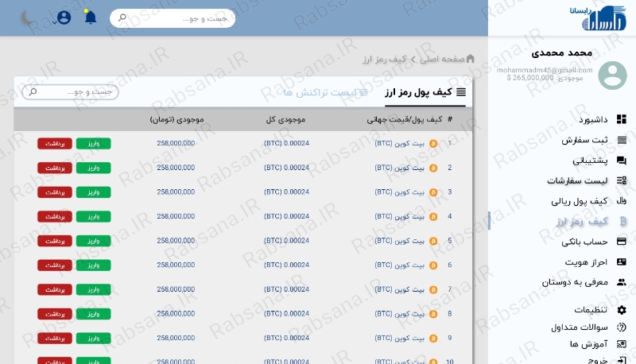Click the FAQ question mark icon

(x=622, y=327)
